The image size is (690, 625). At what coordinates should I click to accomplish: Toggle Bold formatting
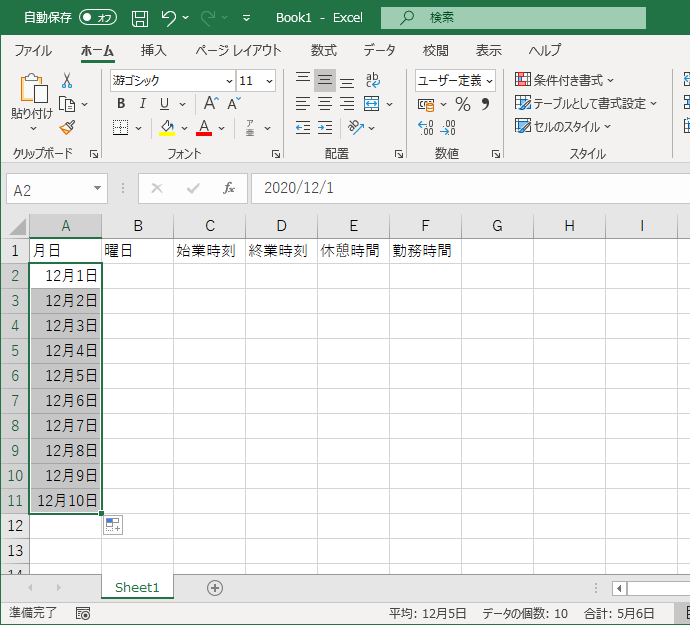pos(121,104)
